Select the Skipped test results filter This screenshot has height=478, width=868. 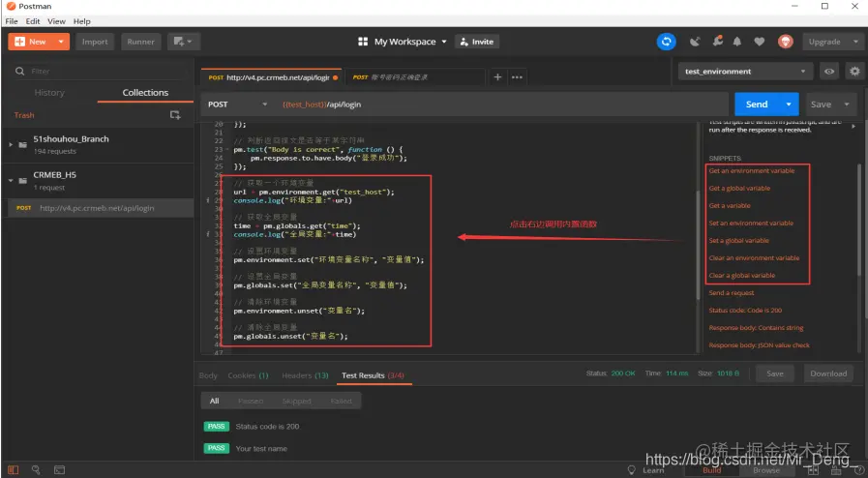tap(296, 401)
